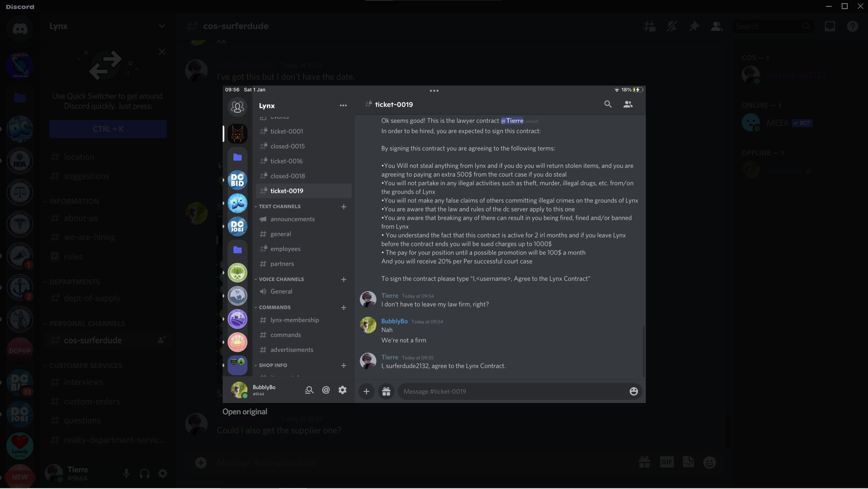The height and width of the screenshot is (489, 868).
Task: Click closed-0018 channel in enlarged screenshot
Action: coord(303,176)
